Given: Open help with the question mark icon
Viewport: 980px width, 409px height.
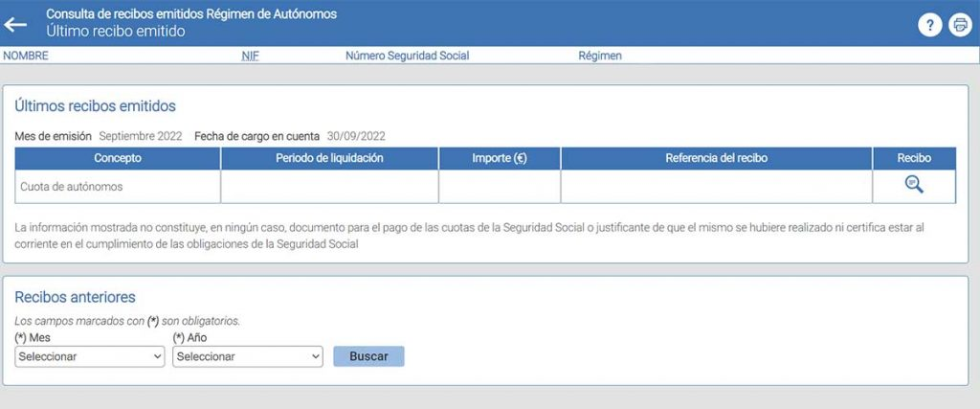Looking at the screenshot, I should pyautogui.click(x=929, y=26).
